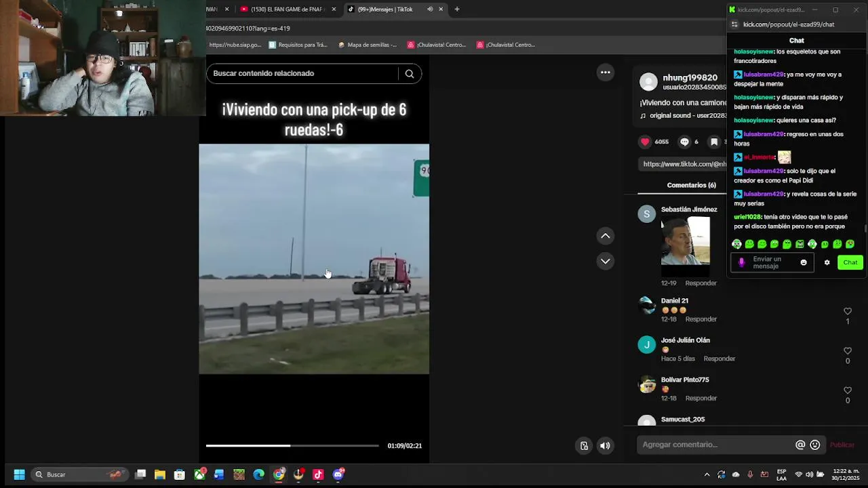Like the video with the red heart
Viewport: 868px width, 488px height.
645,142
